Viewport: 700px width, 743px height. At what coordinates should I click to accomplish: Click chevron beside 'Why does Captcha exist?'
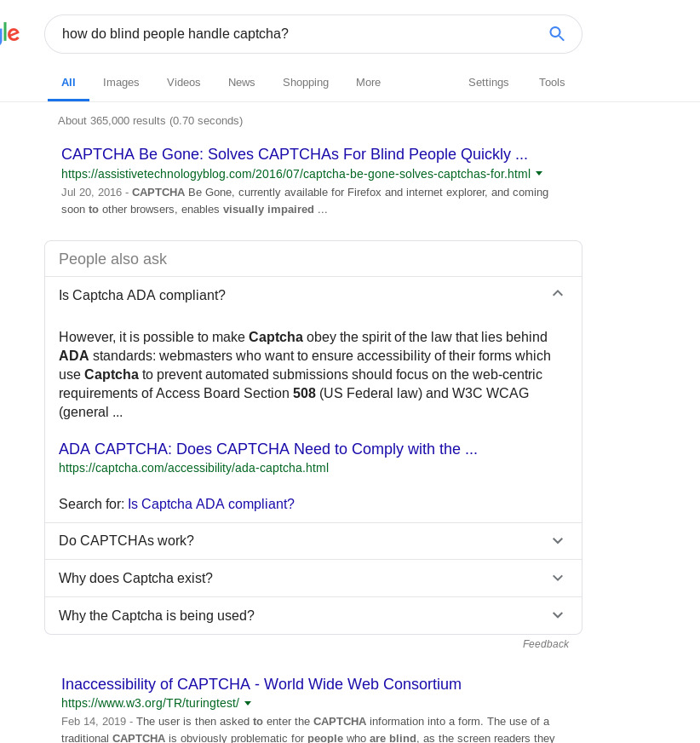[558, 578]
